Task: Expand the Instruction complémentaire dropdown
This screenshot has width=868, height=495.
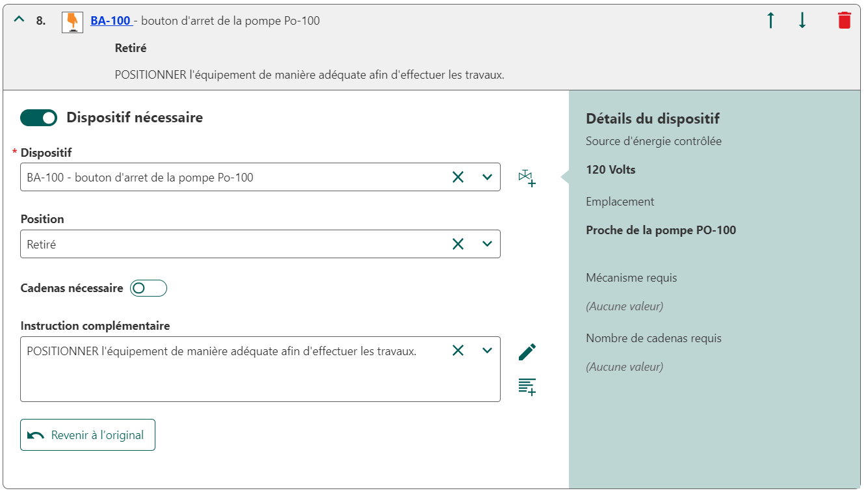Action: (487, 351)
